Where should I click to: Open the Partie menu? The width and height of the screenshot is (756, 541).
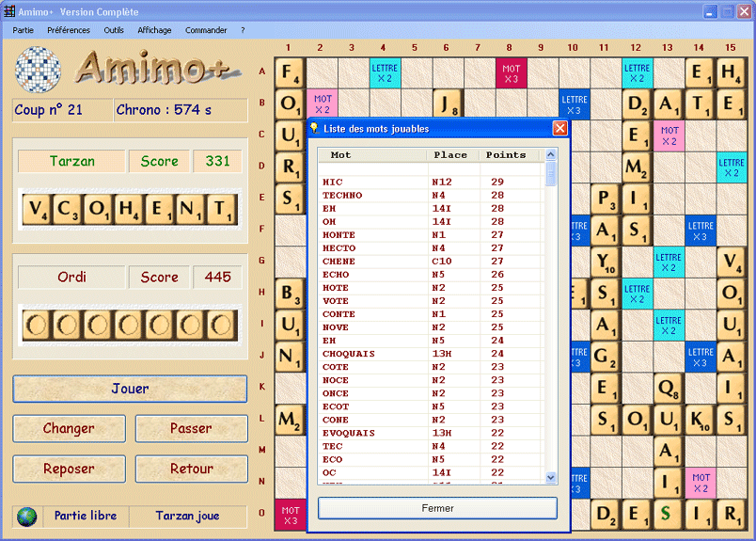(24, 30)
